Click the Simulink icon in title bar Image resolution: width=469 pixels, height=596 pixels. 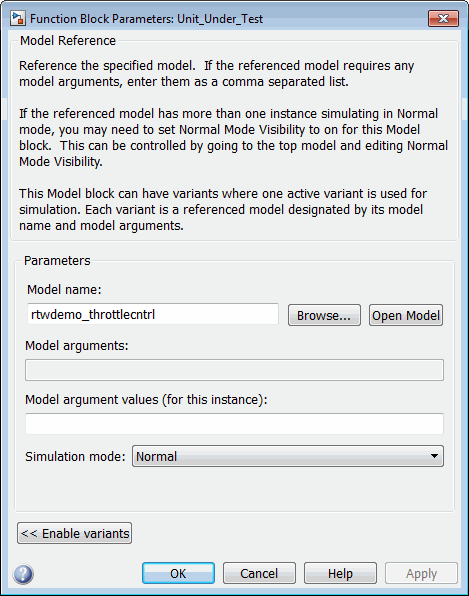click(x=18, y=19)
